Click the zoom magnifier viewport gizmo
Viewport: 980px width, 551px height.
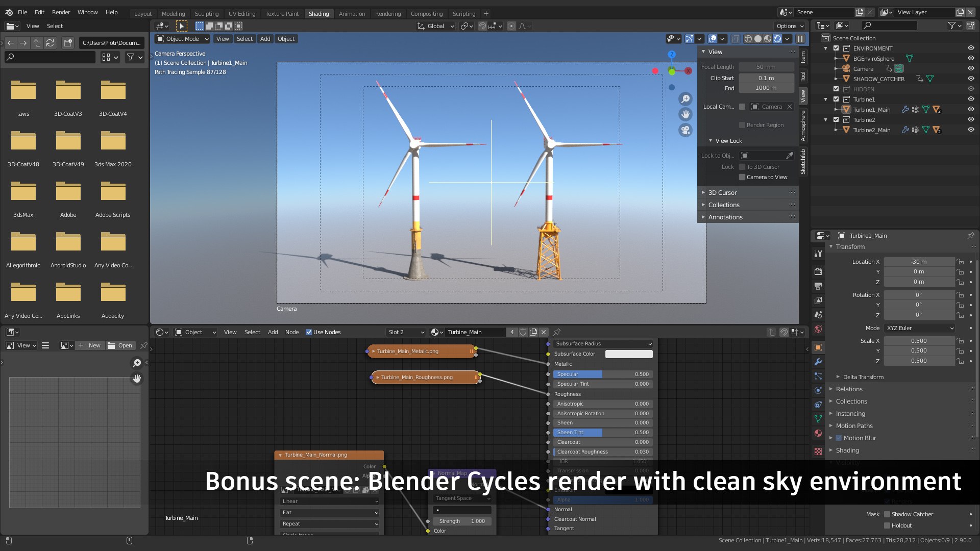coord(685,99)
